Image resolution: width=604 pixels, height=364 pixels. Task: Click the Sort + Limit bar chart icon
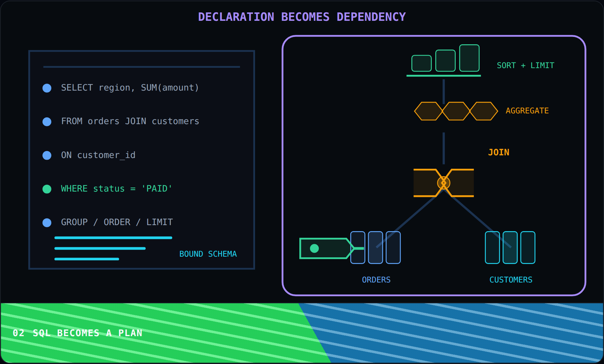pos(444,60)
